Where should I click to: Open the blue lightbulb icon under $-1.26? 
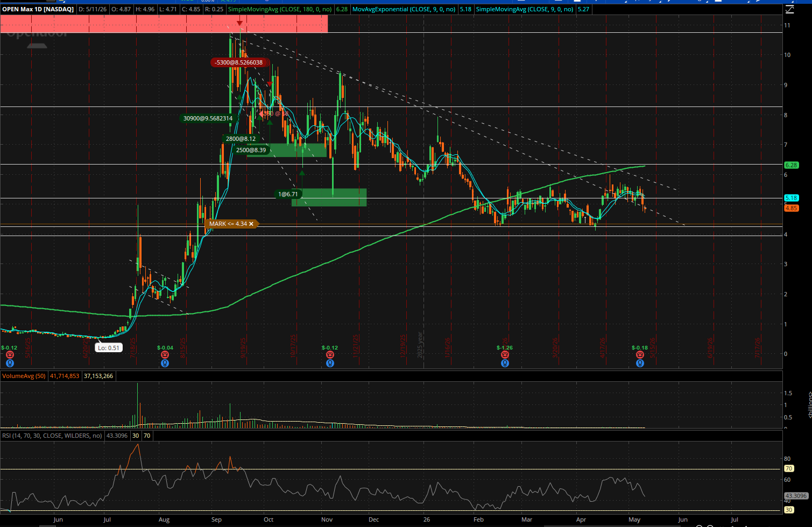pyautogui.click(x=505, y=364)
